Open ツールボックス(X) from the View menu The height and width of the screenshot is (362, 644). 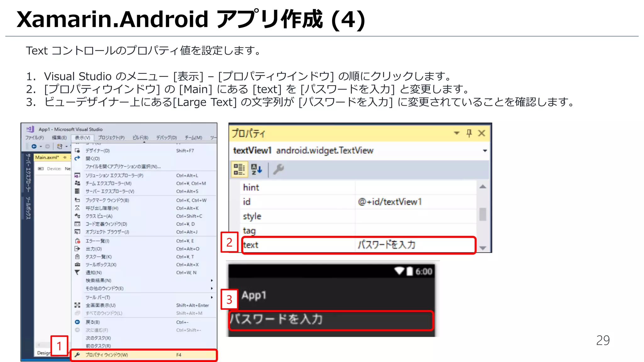point(144,265)
